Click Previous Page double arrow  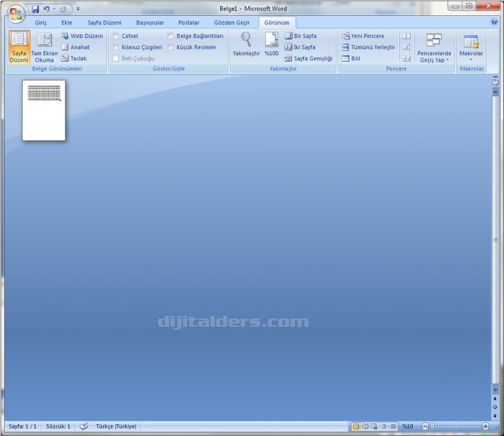(x=495, y=399)
